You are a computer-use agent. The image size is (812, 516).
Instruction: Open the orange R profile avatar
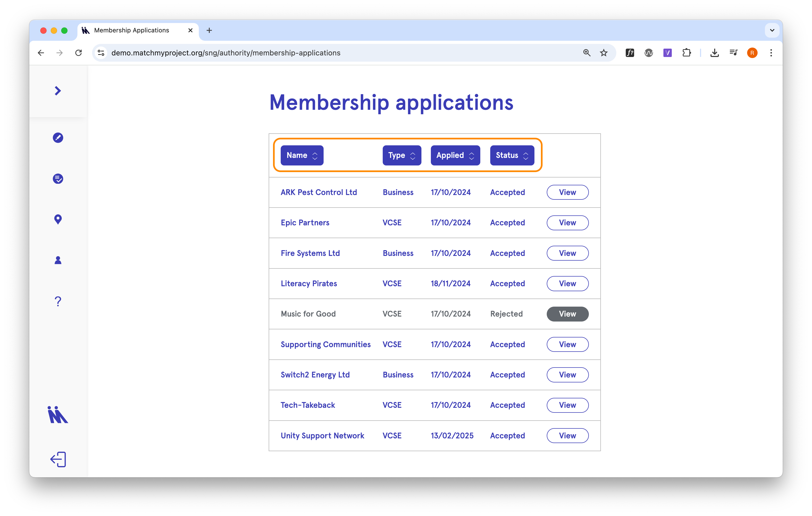pos(752,53)
